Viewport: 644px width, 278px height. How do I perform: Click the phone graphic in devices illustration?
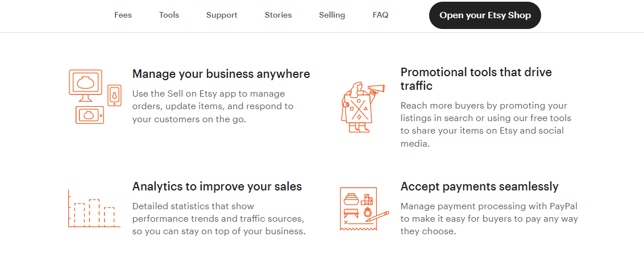(x=114, y=96)
